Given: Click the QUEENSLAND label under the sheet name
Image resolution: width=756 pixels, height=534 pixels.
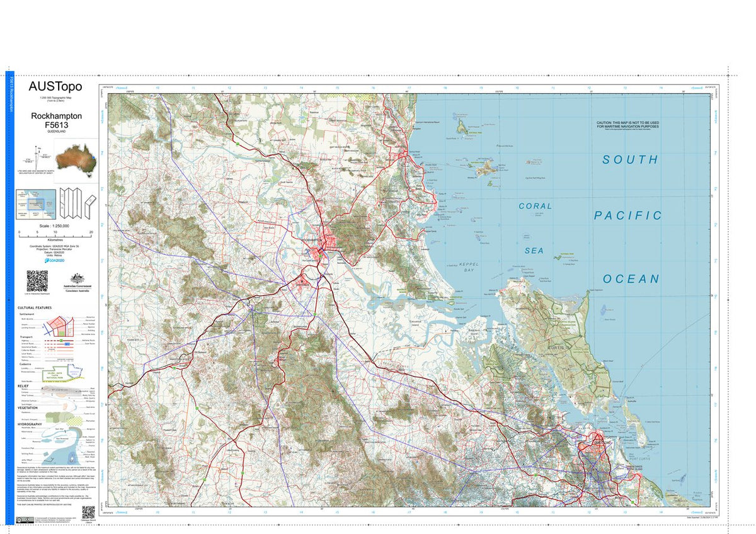Looking at the screenshot, I should [56, 133].
